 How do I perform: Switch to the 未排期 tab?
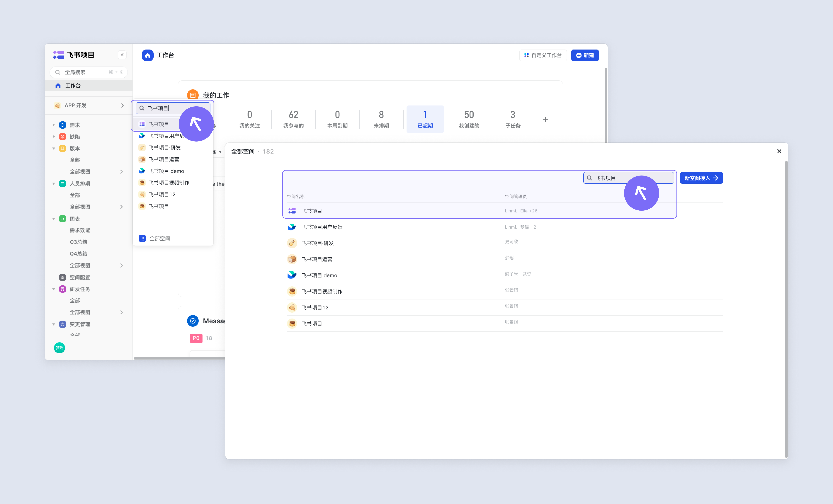pos(381,119)
